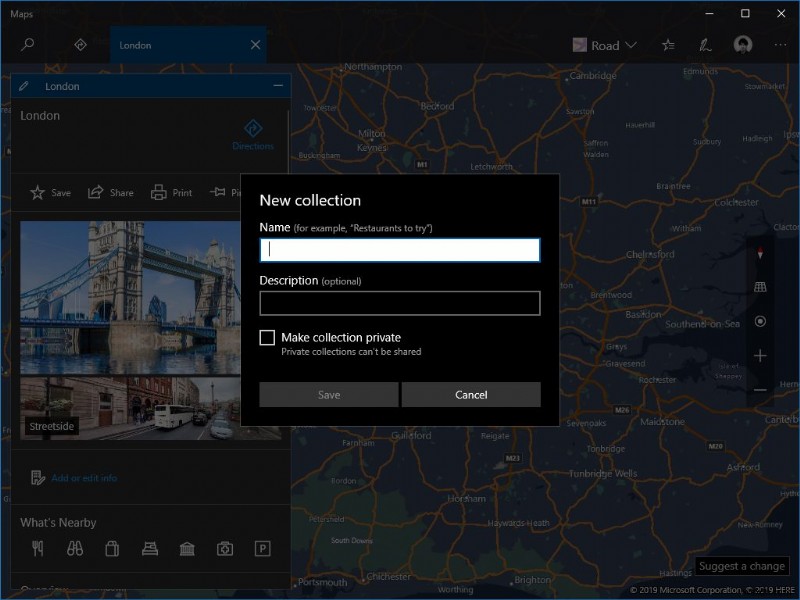The image size is (800, 600).
Task: Open the See More menu with three dots
Action: tap(780, 44)
